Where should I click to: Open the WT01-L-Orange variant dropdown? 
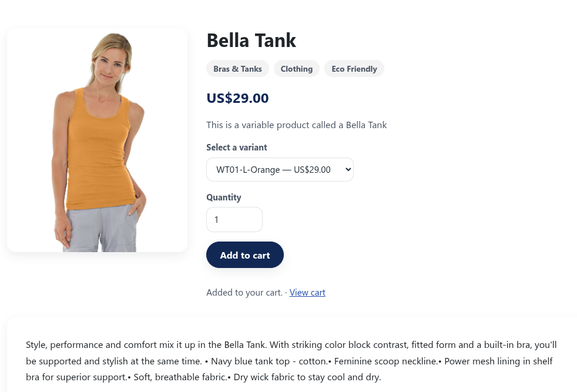280,170
